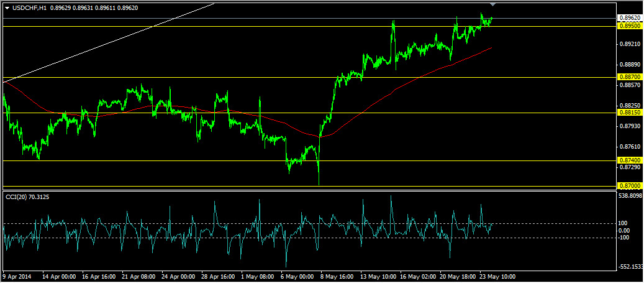Select the yellow 0.88700 price label
This screenshot has width=644, height=283.
coord(629,77)
